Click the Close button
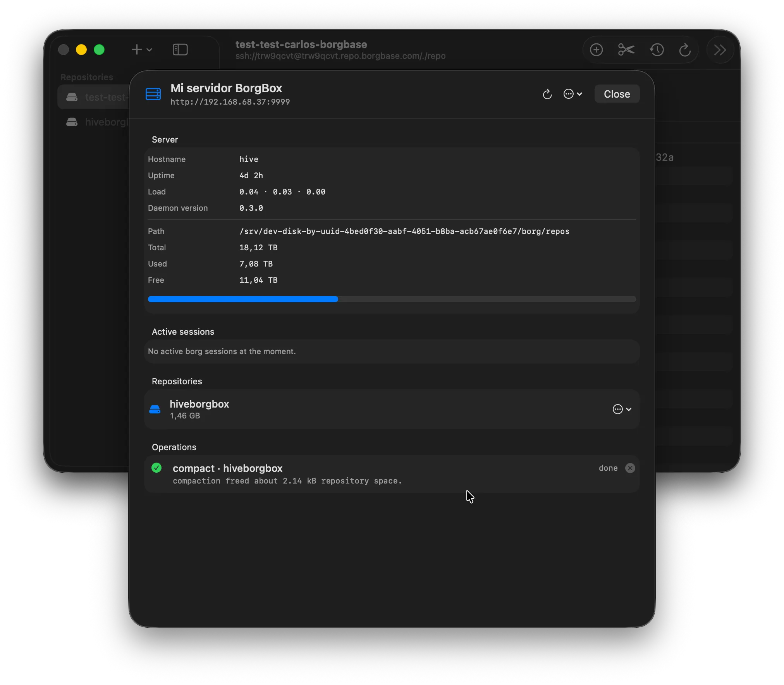The width and height of the screenshot is (784, 685). click(616, 94)
